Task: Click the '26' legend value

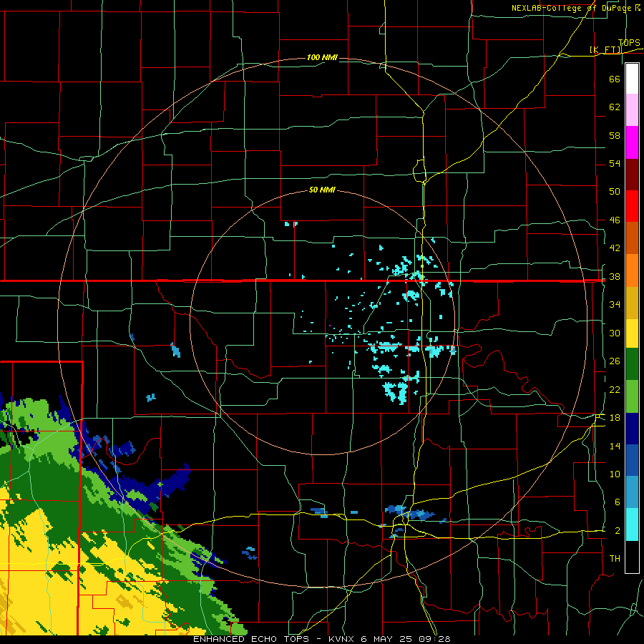Action: click(x=615, y=361)
